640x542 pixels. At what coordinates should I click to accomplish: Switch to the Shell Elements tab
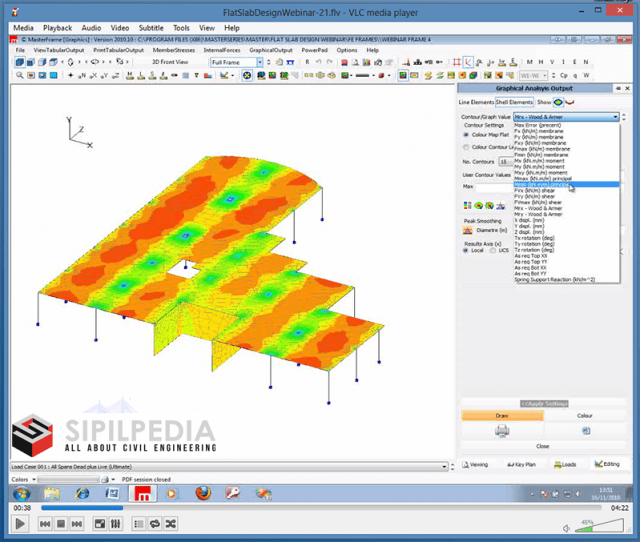pyautogui.click(x=514, y=102)
